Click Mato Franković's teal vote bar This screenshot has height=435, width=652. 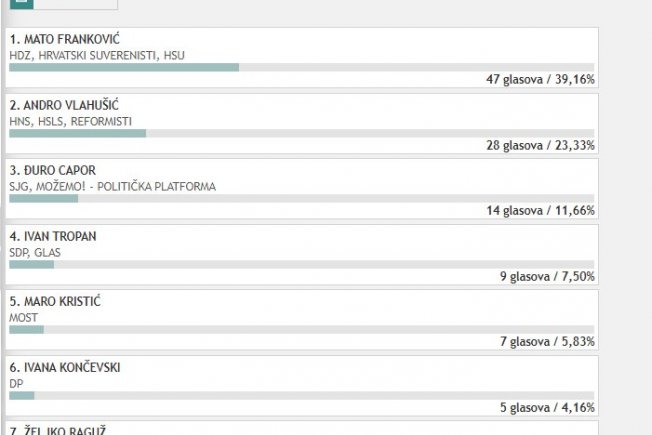124,67
